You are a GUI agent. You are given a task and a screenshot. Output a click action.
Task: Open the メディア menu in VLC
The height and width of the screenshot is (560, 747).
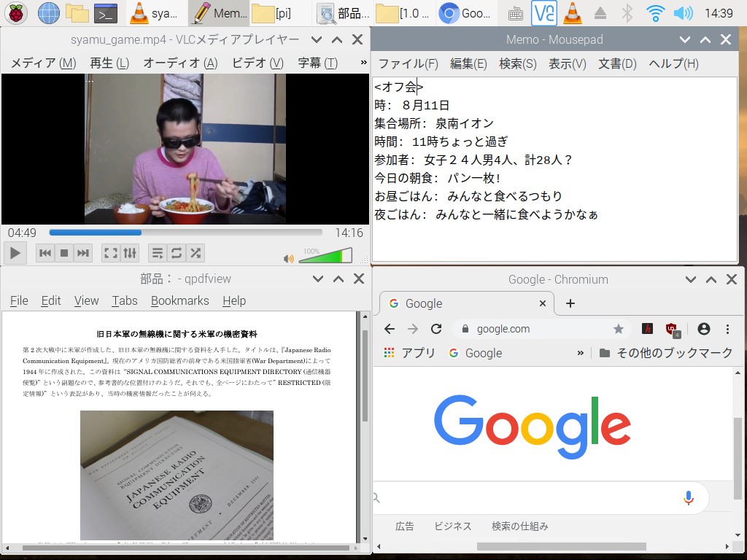43,63
